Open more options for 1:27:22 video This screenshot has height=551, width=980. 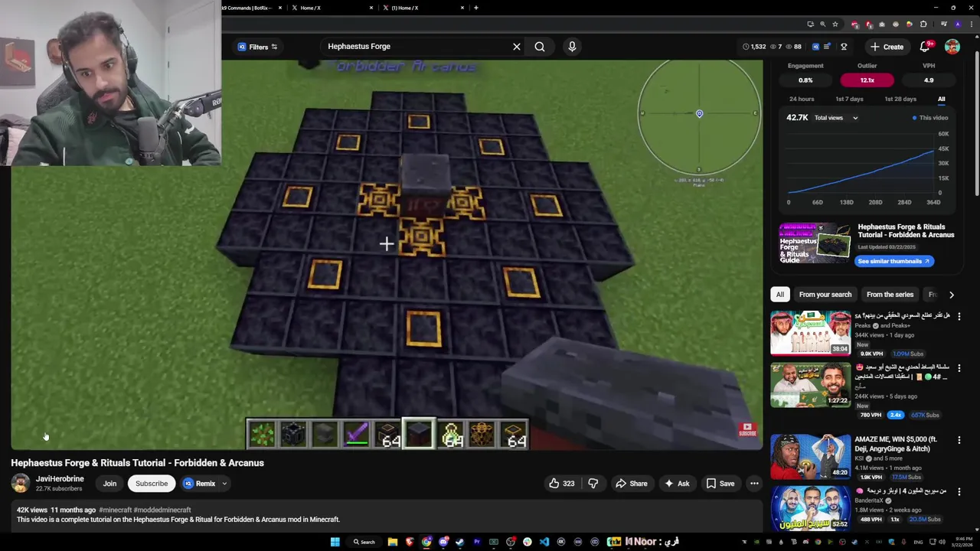pos(959,368)
